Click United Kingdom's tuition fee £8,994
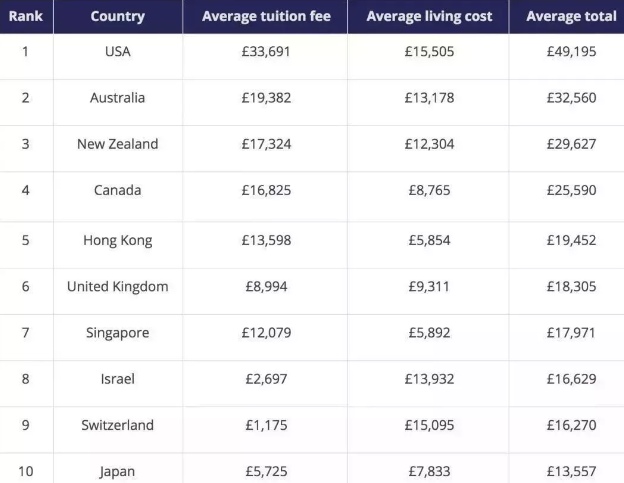Viewport: 624px width, 483px height. 264,286
